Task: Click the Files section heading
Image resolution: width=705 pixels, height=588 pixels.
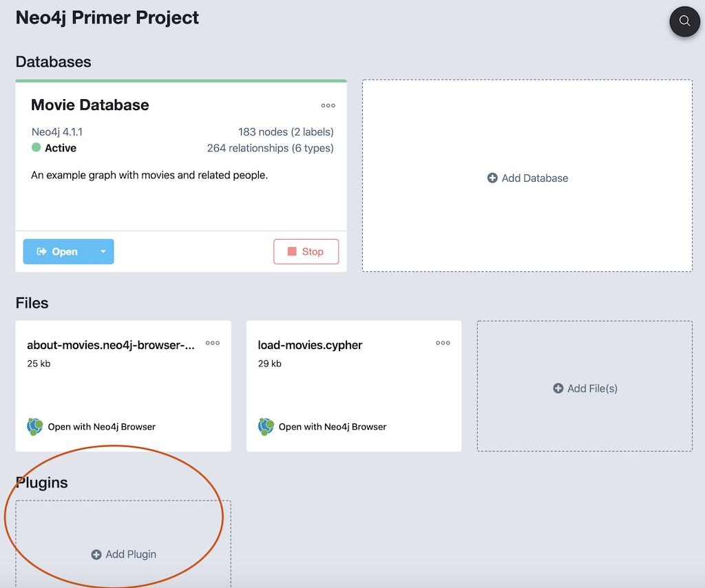Action: (x=32, y=303)
